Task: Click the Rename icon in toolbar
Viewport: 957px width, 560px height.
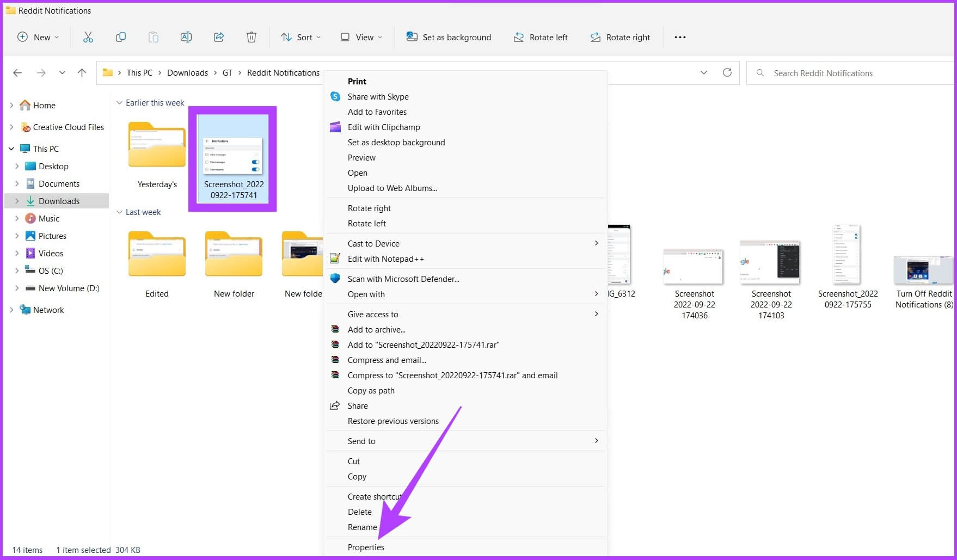Action: (186, 37)
